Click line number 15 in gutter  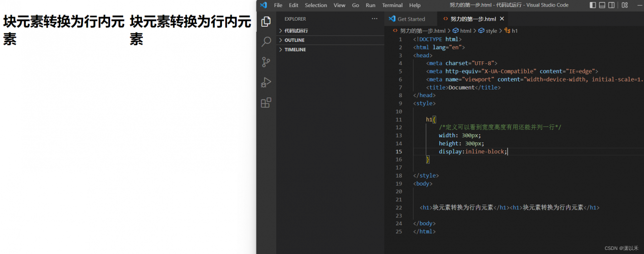pyautogui.click(x=399, y=151)
